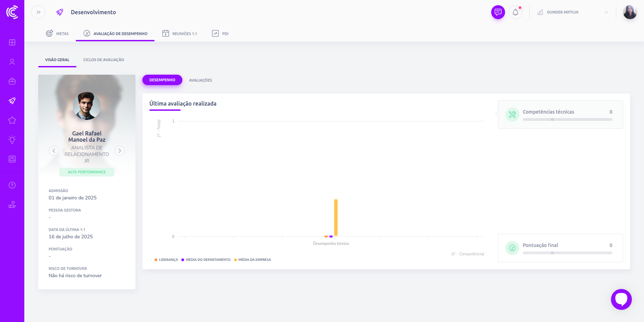
Task: Open the purple messages icon in header
Action: click(498, 12)
